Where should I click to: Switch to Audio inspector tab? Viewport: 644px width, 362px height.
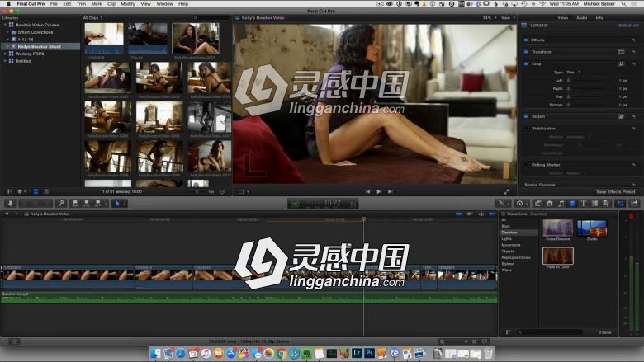(x=581, y=18)
